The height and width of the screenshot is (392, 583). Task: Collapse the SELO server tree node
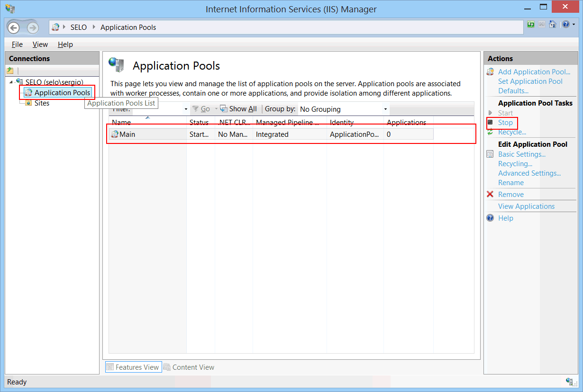coord(11,82)
